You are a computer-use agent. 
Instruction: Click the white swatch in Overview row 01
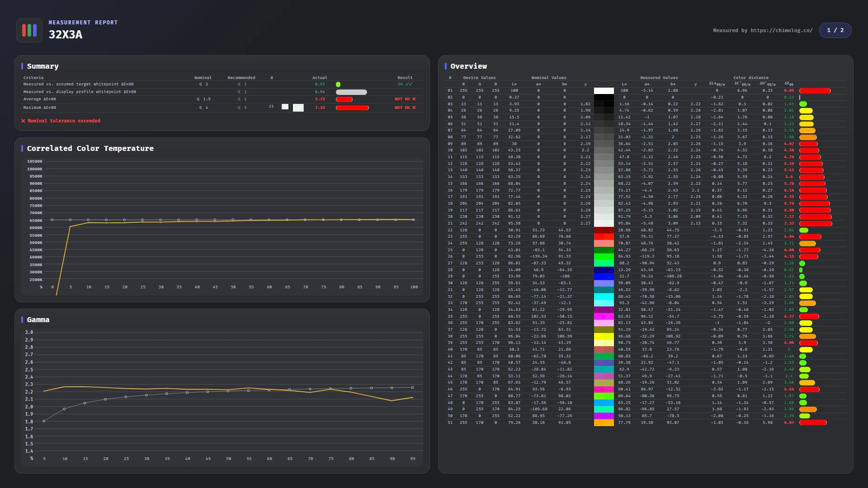(604, 91)
